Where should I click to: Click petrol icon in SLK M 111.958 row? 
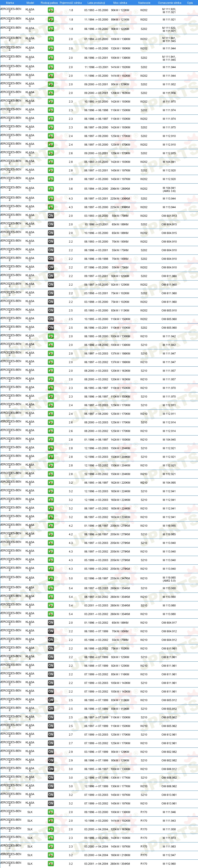tap(51, 829)
